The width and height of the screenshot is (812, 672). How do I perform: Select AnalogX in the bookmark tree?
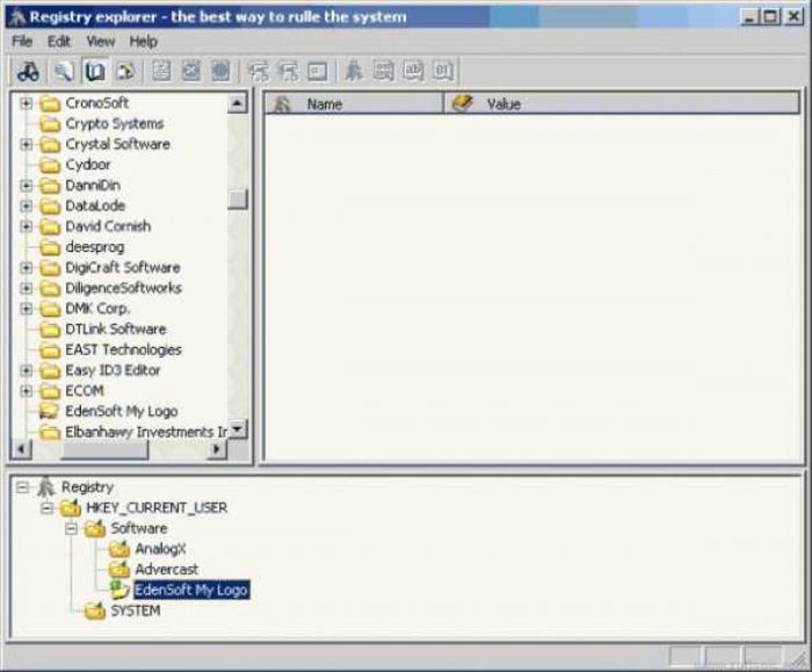[x=160, y=549]
